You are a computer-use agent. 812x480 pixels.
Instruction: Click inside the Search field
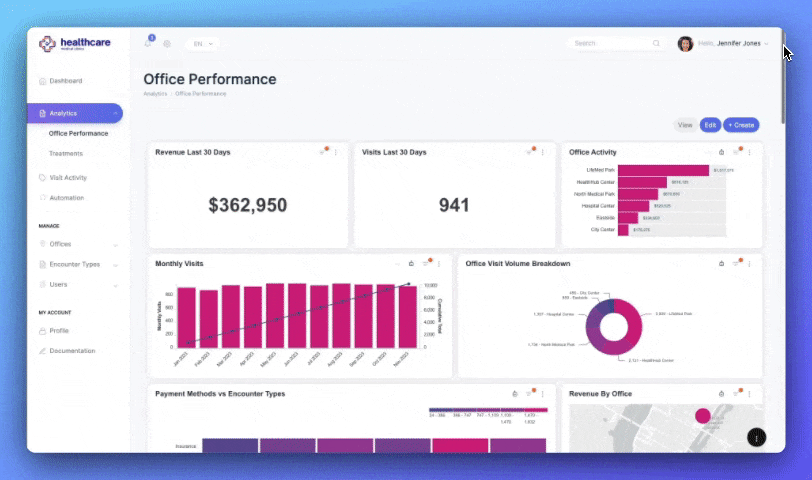[x=610, y=44]
